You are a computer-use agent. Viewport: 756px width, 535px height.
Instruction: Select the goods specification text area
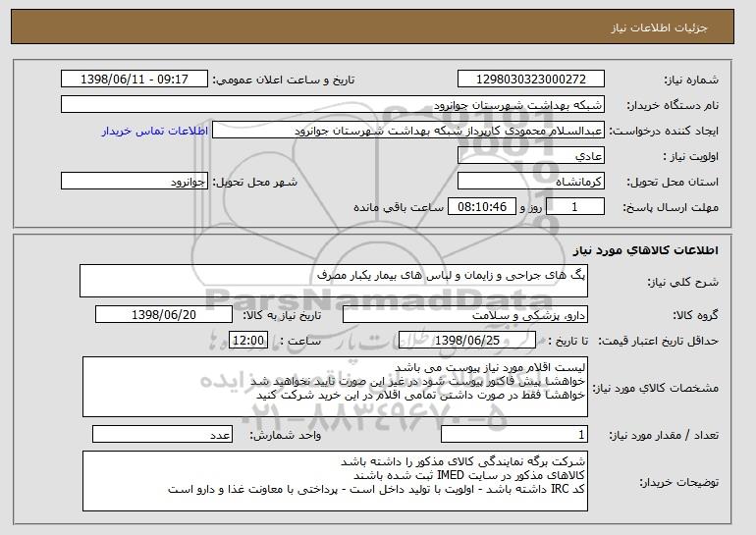click(x=335, y=387)
